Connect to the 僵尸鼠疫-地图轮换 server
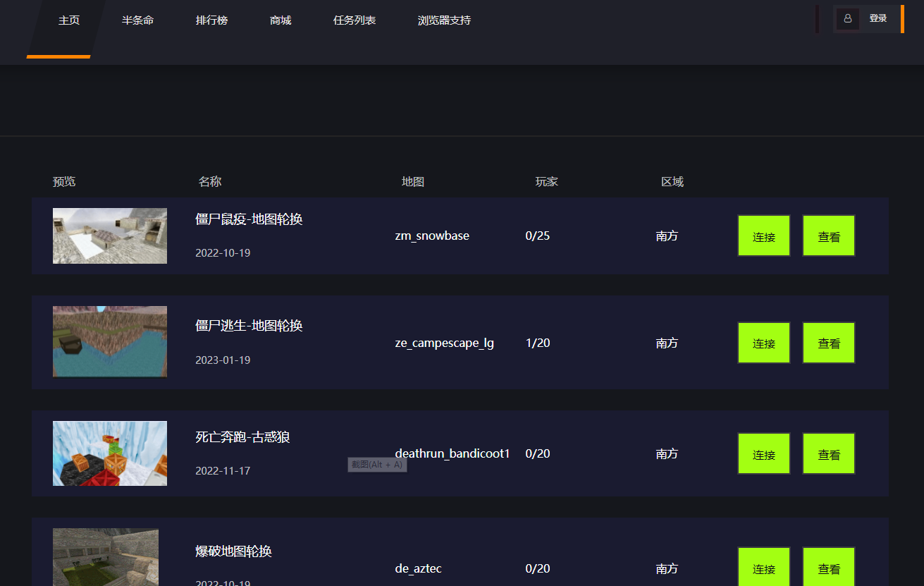The width and height of the screenshot is (924, 586). (764, 236)
